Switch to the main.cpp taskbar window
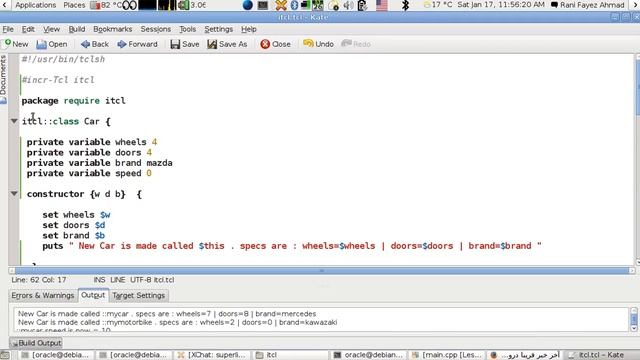Viewport: 640px width, 360px height. coord(447,355)
